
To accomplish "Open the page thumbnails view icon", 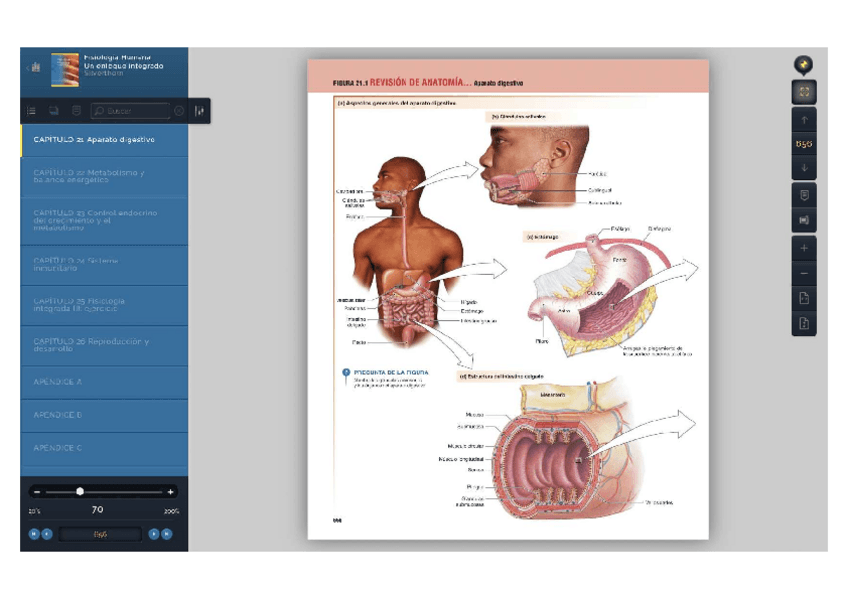I will tap(54, 111).
